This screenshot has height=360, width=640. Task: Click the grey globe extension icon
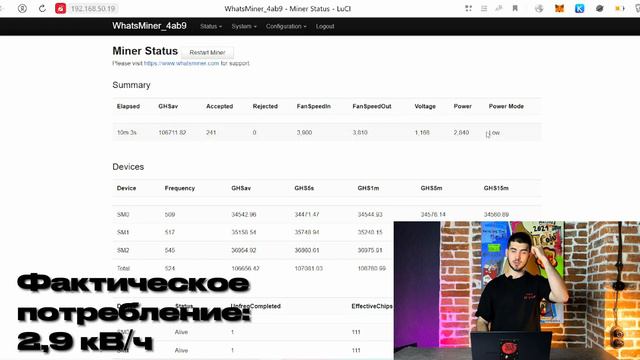[x=539, y=8]
